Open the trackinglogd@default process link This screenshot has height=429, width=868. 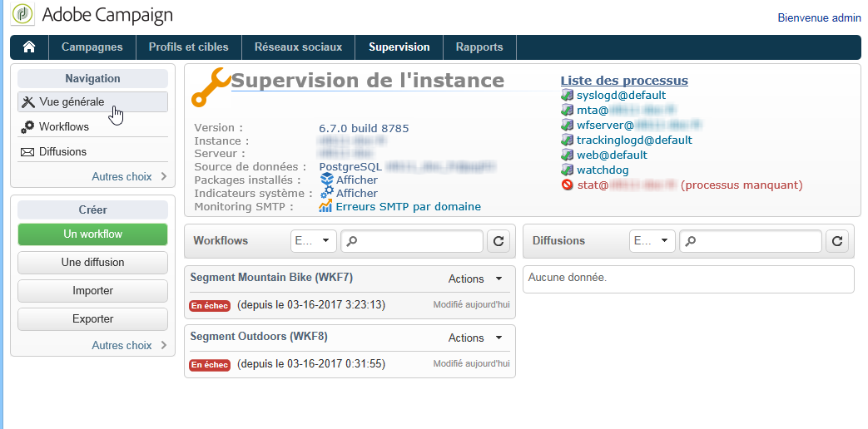[634, 140]
